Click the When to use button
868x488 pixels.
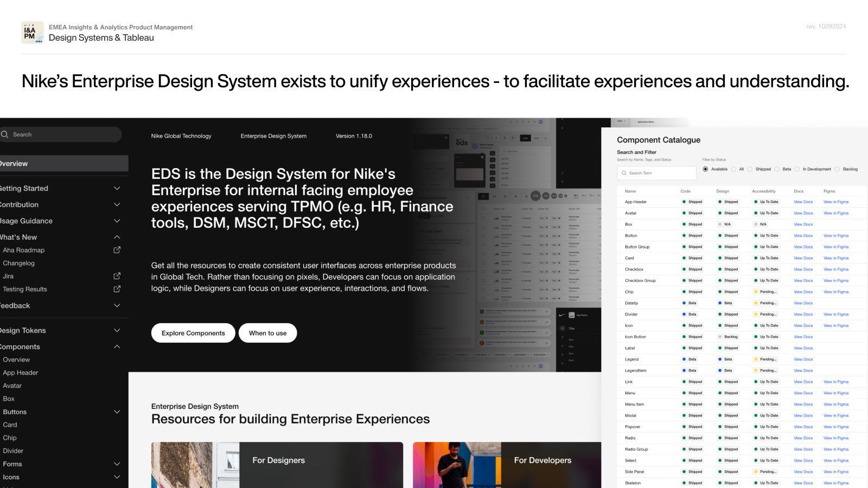(x=267, y=333)
